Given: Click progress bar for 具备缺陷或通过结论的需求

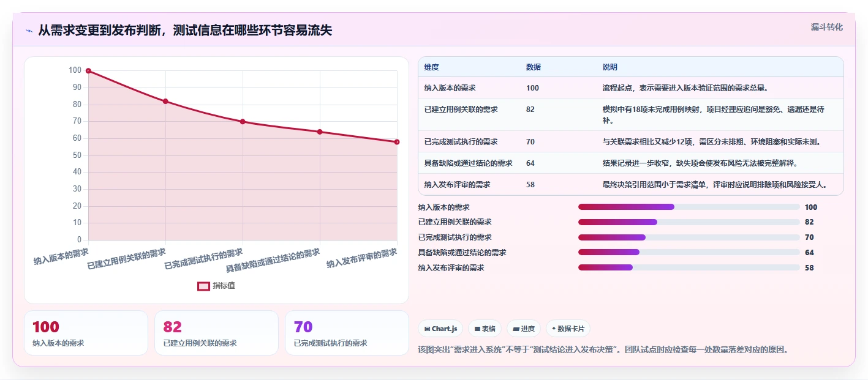Looking at the screenshot, I should (689, 253).
